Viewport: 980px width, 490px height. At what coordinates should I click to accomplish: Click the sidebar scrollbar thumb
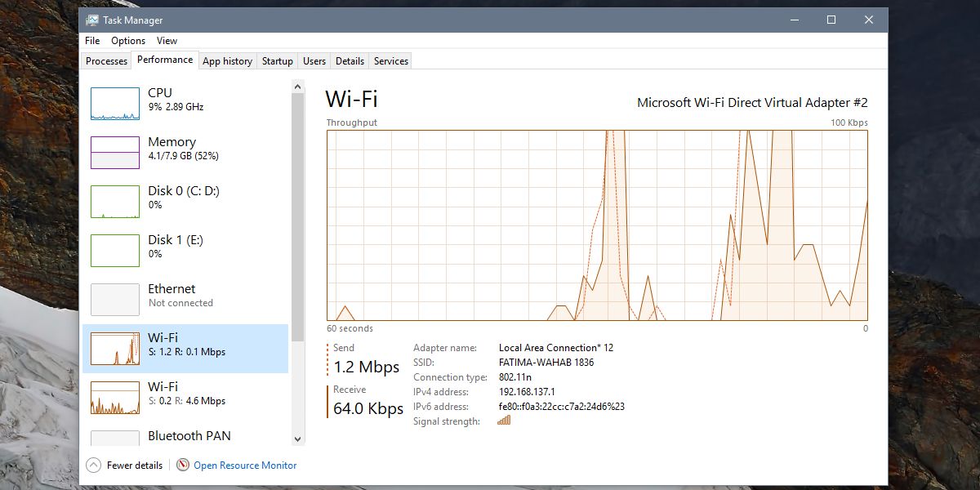point(297,216)
